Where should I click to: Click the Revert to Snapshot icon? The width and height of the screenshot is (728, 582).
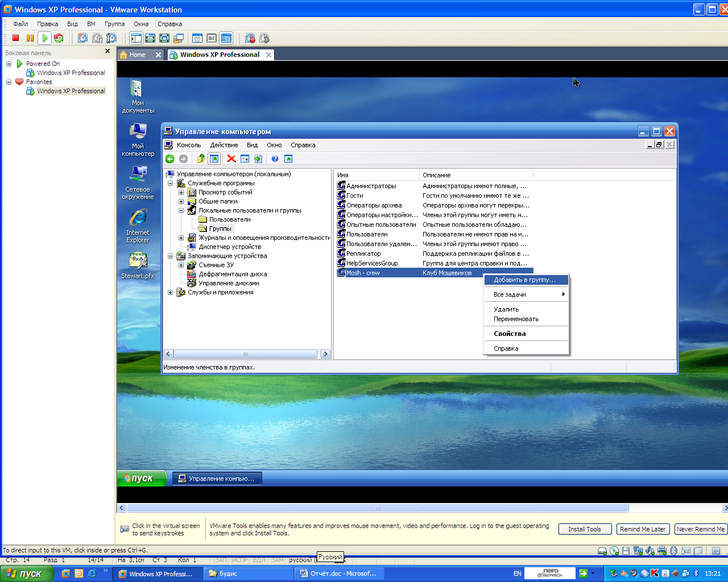[97, 38]
